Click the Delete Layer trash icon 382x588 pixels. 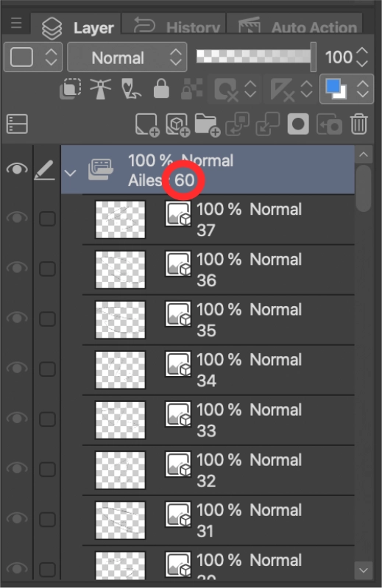(358, 124)
